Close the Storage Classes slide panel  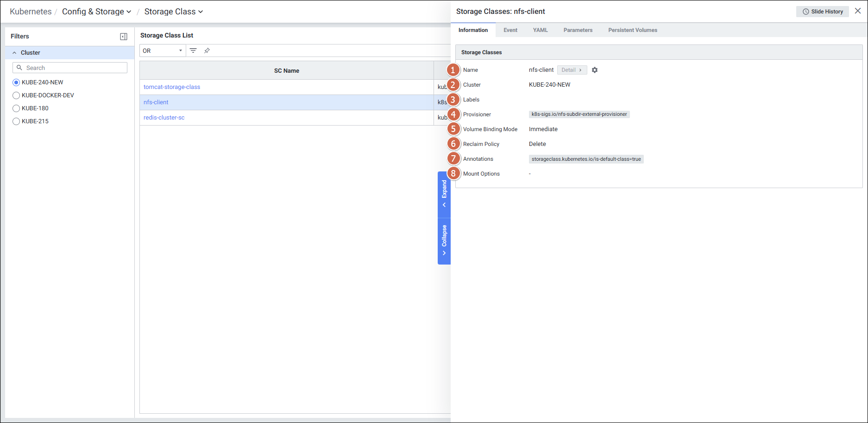pos(858,11)
